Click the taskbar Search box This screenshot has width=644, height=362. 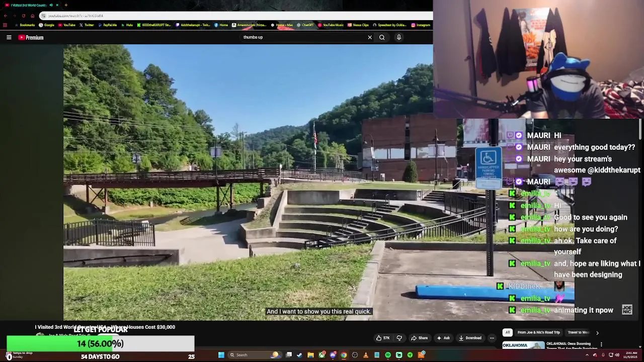tap(254, 355)
